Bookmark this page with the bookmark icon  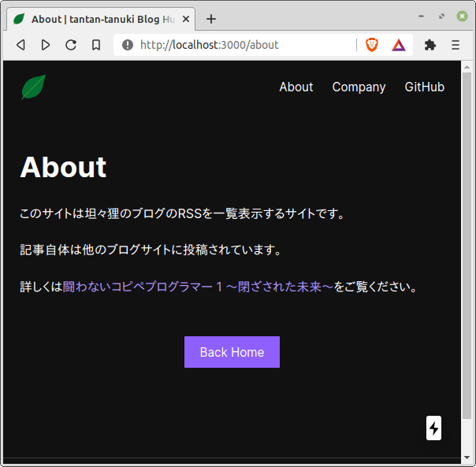pos(96,45)
